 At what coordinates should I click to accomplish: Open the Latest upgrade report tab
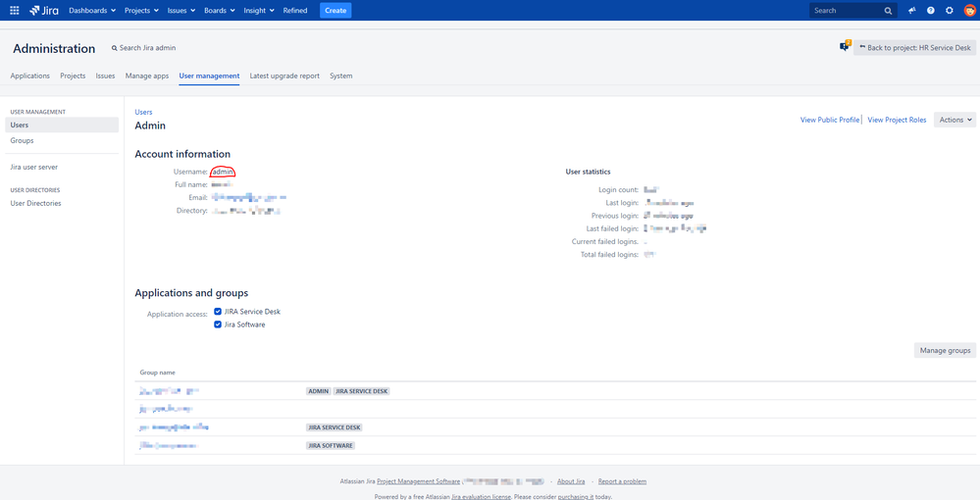pos(284,75)
